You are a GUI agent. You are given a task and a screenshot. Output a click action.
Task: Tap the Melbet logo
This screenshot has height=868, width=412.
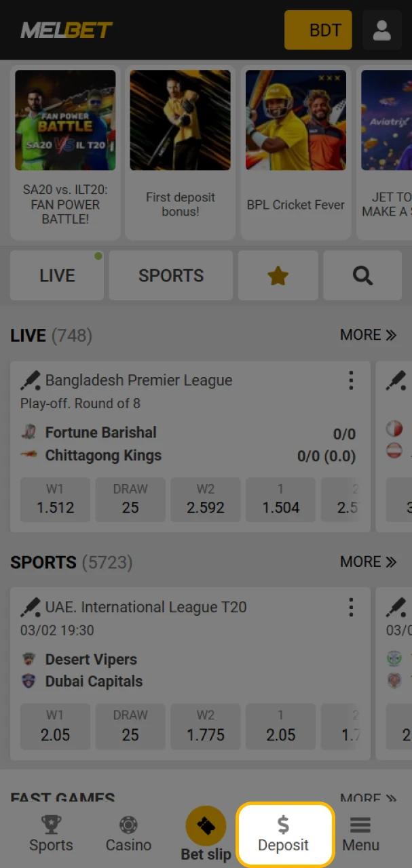pyautogui.click(x=66, y=30)
